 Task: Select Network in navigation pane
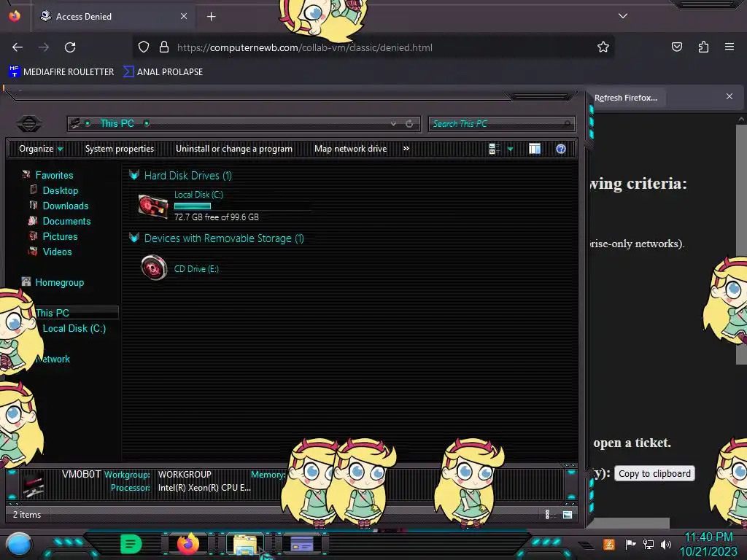(53, 359)
